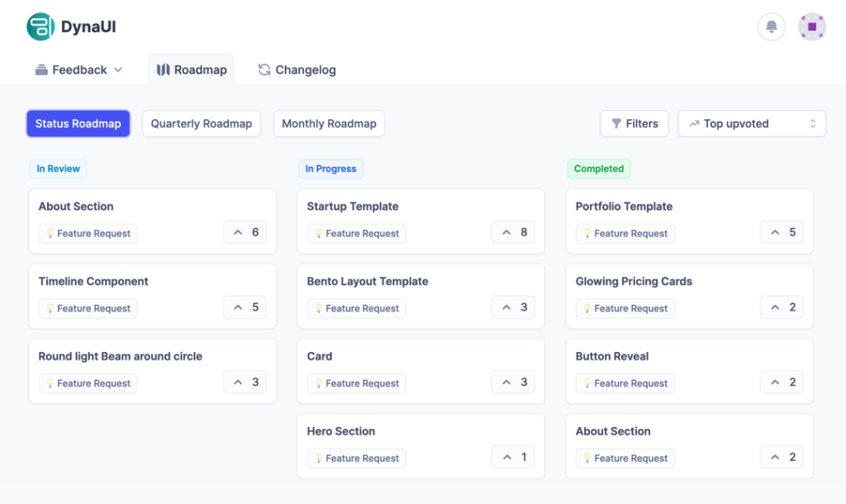
Task: Upvote the Timeline Component feature request
Action: coord(244,307)
